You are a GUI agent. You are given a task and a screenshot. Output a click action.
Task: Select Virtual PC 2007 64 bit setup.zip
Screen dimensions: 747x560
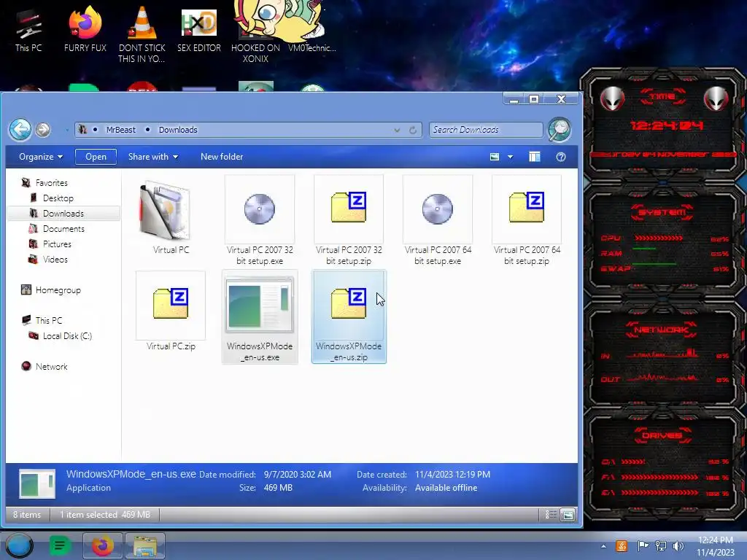point(527,220)
